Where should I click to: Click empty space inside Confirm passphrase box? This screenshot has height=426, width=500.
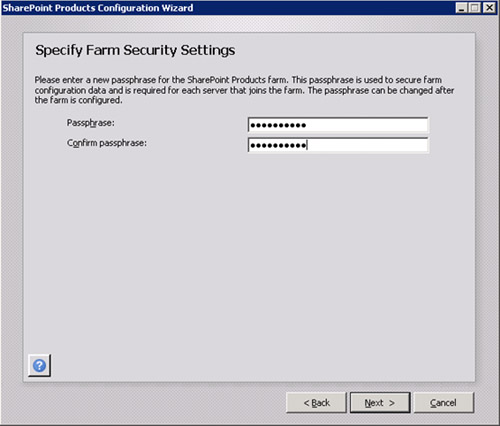(367, 145)
